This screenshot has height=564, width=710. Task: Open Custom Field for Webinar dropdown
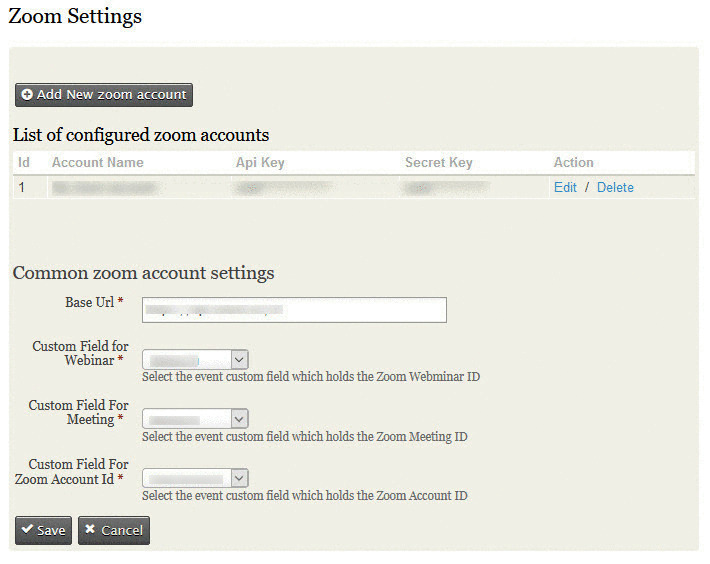tap(195, 360)
